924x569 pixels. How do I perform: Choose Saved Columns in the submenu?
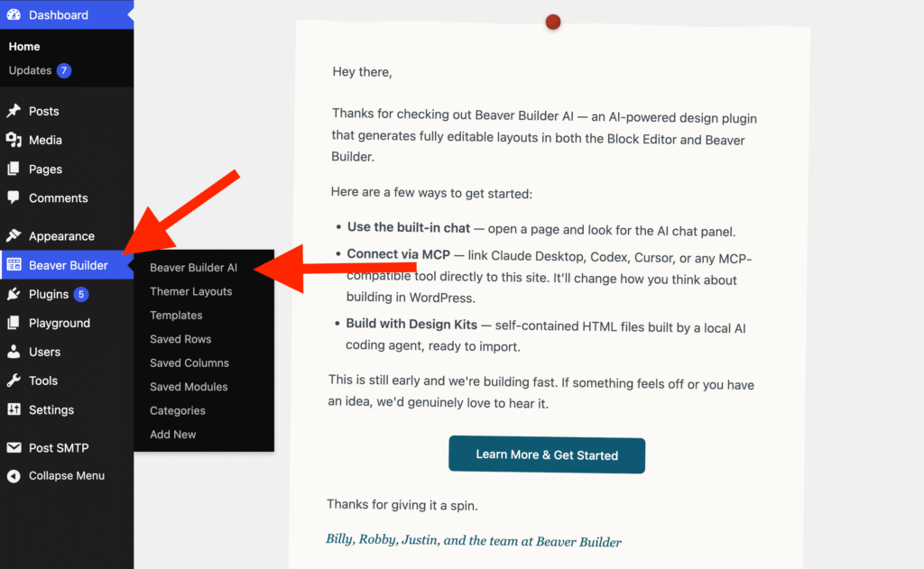[189, 363]
